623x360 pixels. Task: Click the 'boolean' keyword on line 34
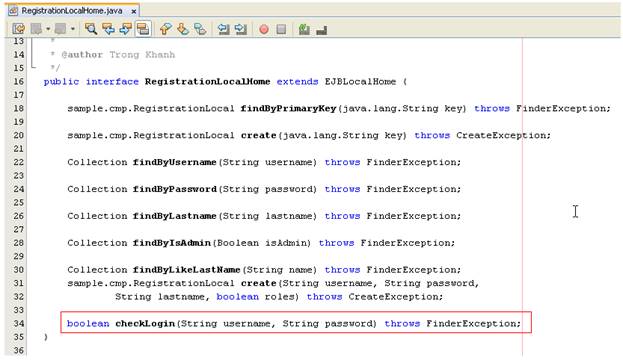pos(88,323)
